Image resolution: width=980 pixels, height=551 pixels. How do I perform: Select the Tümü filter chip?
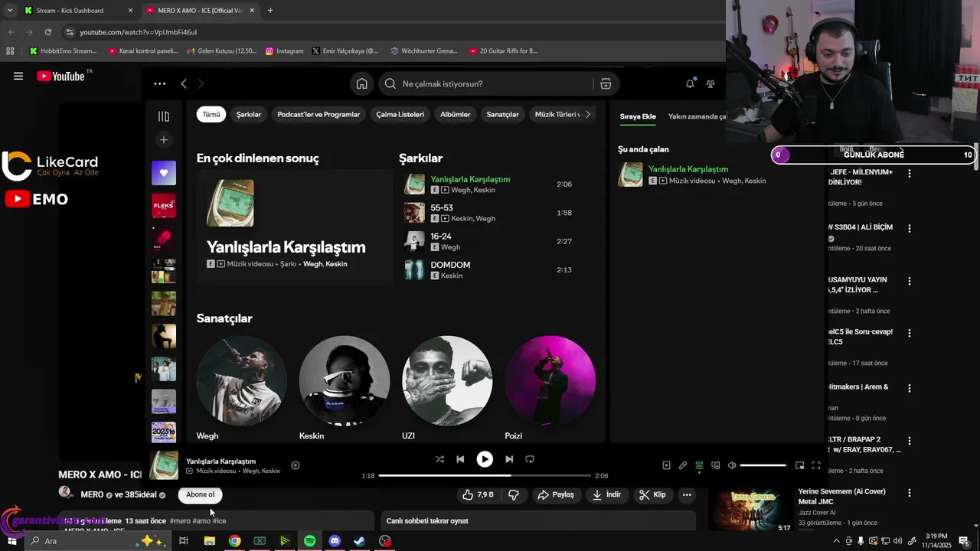211,114
